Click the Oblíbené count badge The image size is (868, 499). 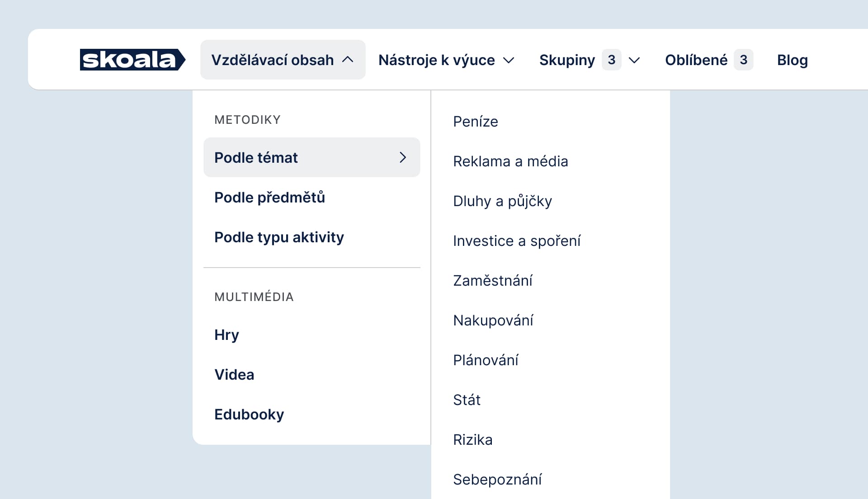[x=743, y=60]
